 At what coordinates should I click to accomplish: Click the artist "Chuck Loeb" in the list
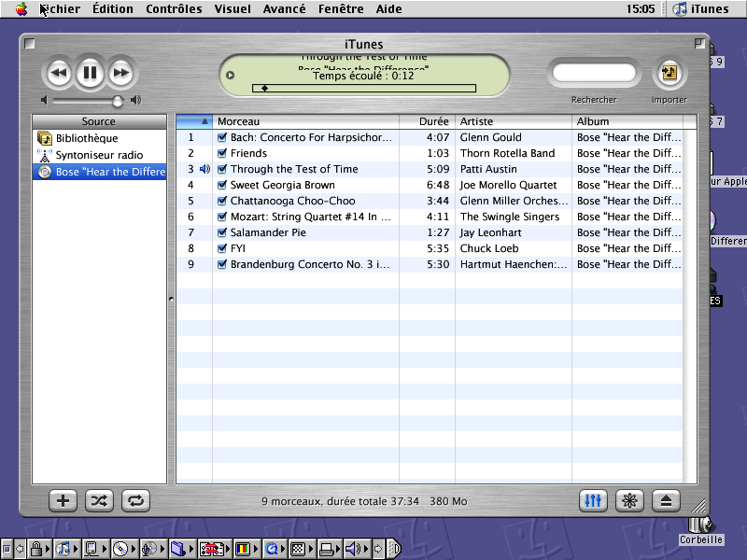[489, 248]
